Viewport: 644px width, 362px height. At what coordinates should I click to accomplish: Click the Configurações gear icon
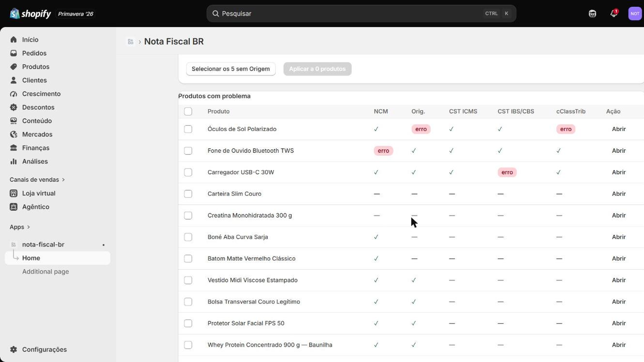[x=14, y=350]
